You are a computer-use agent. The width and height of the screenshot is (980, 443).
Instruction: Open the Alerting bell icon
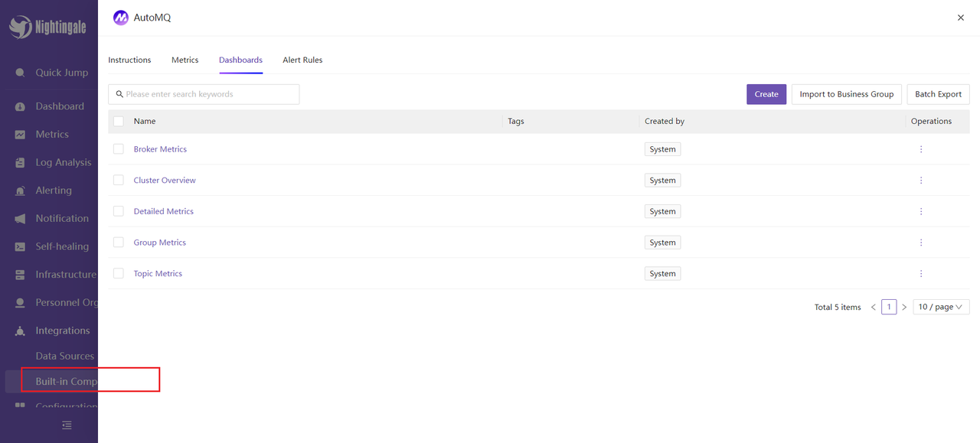click(x=21, y=191)
